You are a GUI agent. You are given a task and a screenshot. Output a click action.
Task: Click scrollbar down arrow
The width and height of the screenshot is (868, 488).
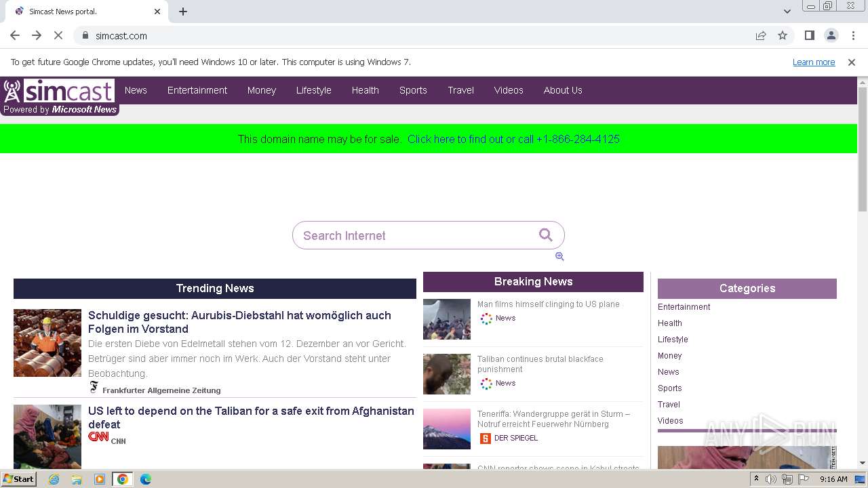[x=863, y=464]
